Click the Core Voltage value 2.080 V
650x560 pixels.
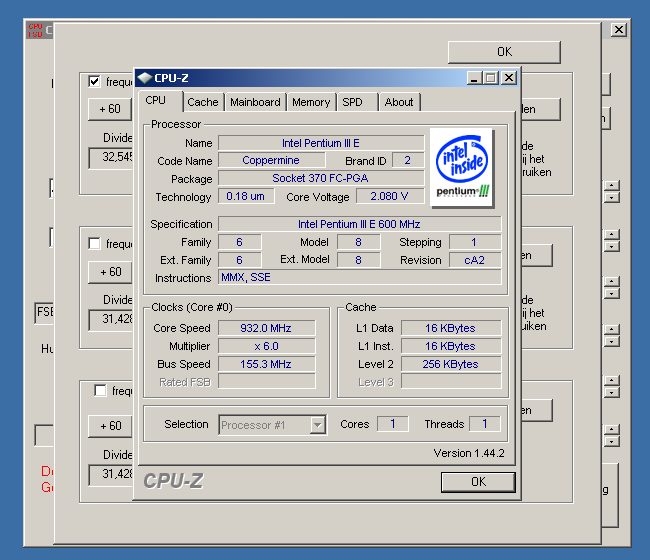[390, 196]
